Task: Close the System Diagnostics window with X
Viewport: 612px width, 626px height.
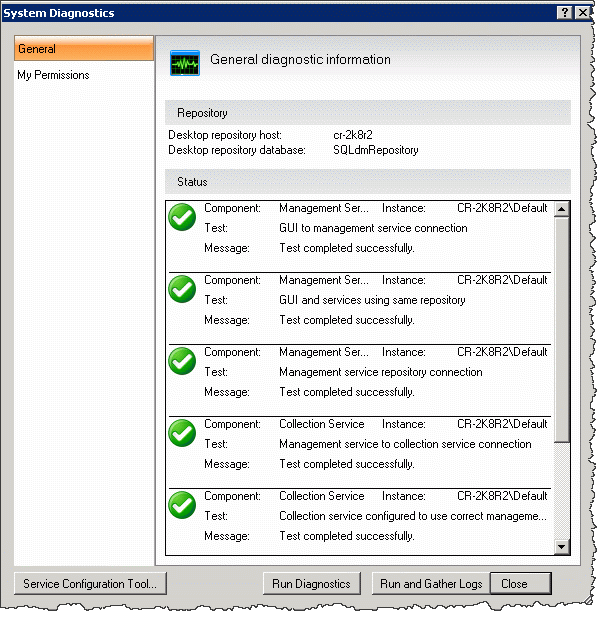Action: pyautogui.click(x=583, y=13)
